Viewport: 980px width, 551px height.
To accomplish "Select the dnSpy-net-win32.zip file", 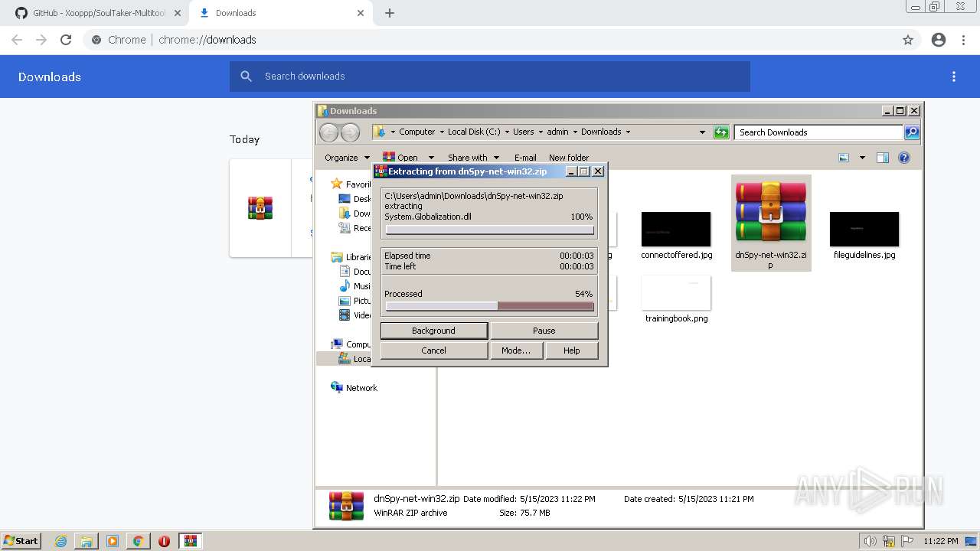I will (x=771, y=223).
